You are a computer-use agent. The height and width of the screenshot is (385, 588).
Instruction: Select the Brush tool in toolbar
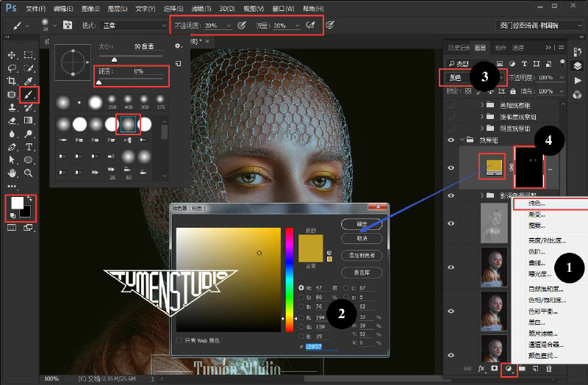point(29,95)
